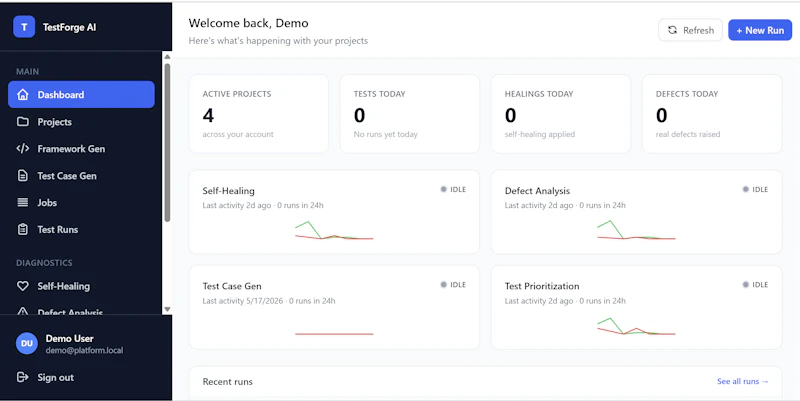Open Self-Healing under Diagnostics
Viewport: 800px width, 401px height.
pyautogui.click(x=81, y=286)
